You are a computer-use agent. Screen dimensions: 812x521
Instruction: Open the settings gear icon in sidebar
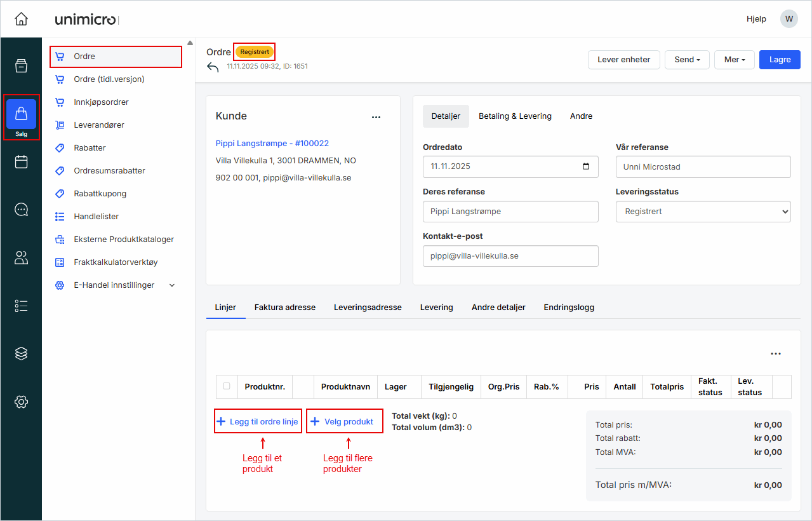21,402
